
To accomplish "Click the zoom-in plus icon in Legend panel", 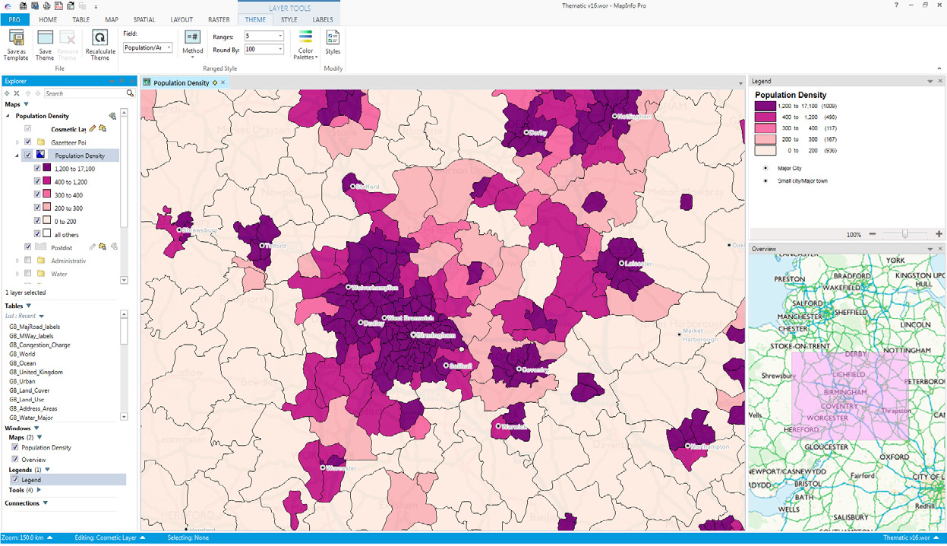I will point(938,234).
